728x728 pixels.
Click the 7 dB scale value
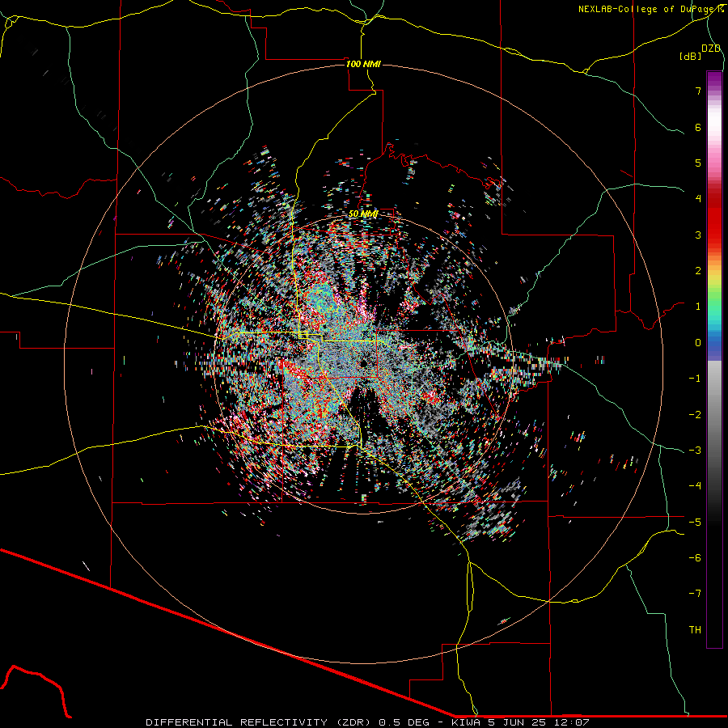coord(698,91)
